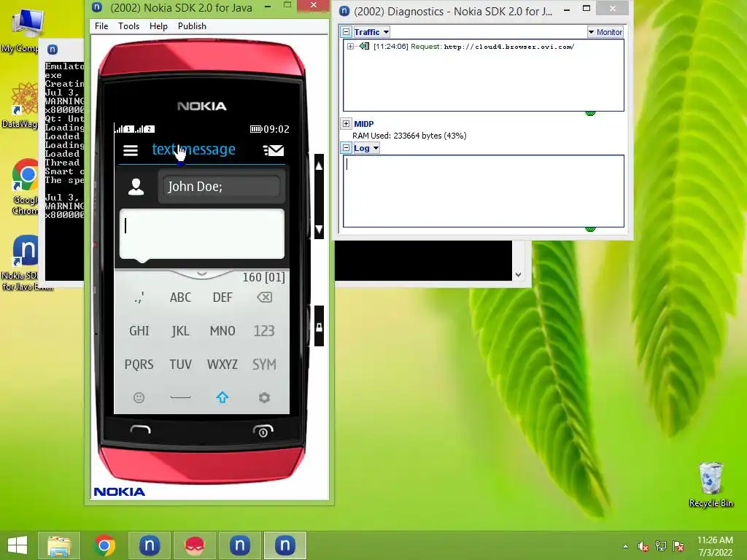Click the phone lock side button
747x560 pixels.
pos(320,327)
